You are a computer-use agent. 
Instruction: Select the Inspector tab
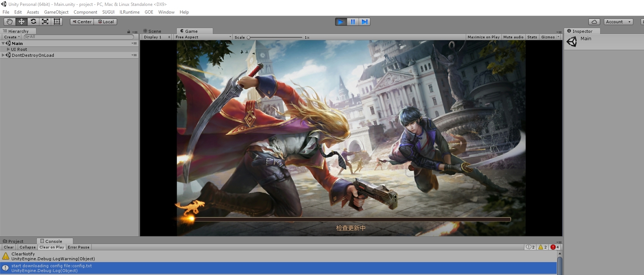[x=583, y=31]
